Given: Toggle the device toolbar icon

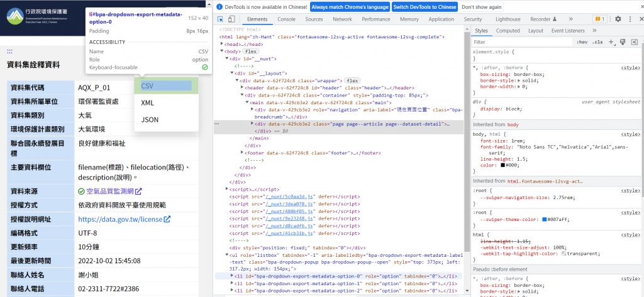Looking at the screenshot, I should [231, 19].
